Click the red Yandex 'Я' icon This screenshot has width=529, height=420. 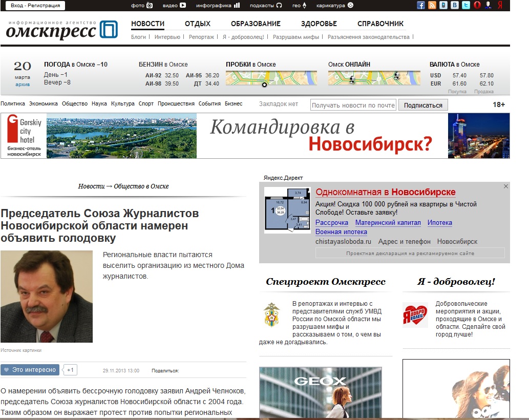(x=500, y=6)
